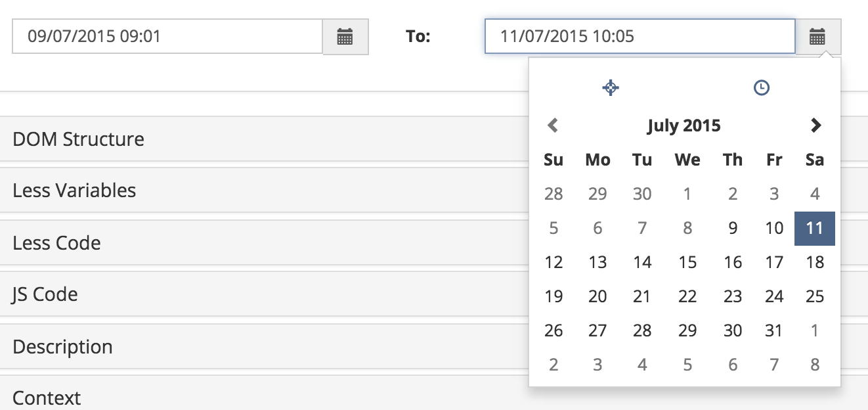Select the highlighted day 11

pos(814,228)
